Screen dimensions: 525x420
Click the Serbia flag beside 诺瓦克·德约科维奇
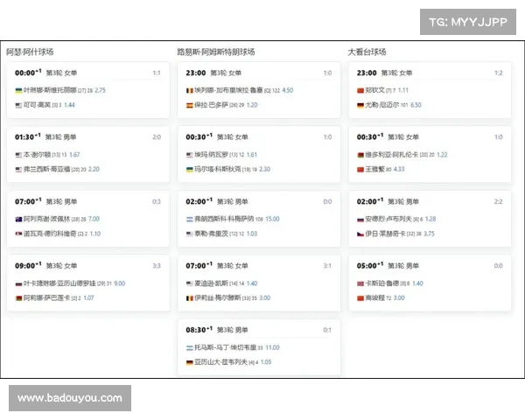coord(19,234)
